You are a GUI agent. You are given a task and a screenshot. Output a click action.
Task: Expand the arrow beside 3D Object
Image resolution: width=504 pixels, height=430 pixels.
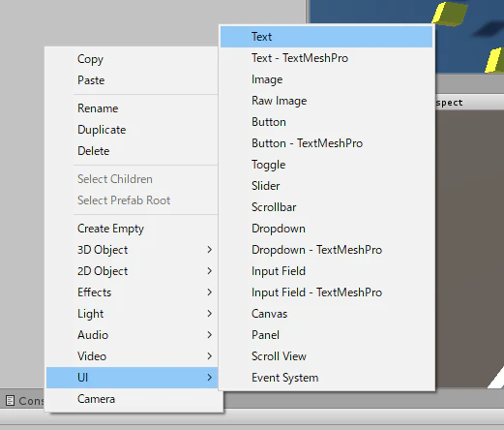(x=210, y=250)
